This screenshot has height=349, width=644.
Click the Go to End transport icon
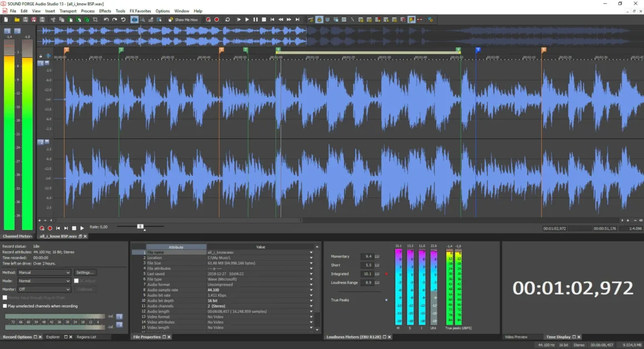(x=297, y=19)
